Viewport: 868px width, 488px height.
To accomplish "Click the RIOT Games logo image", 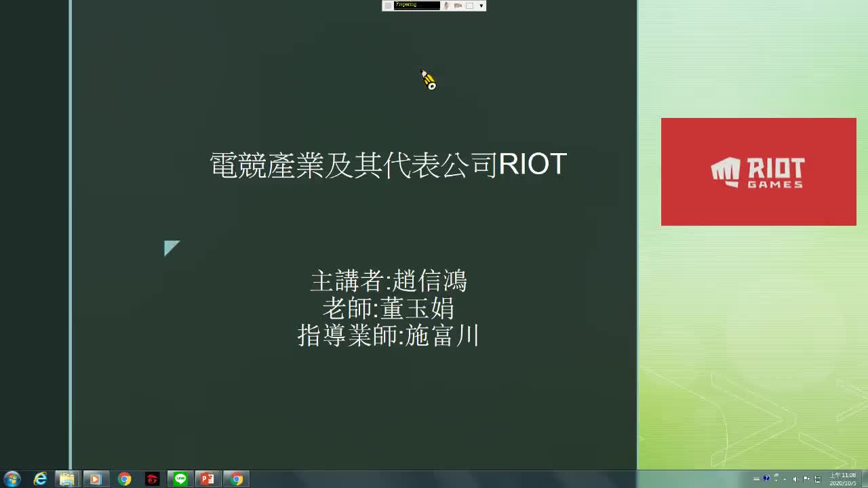I will point(757,171).
